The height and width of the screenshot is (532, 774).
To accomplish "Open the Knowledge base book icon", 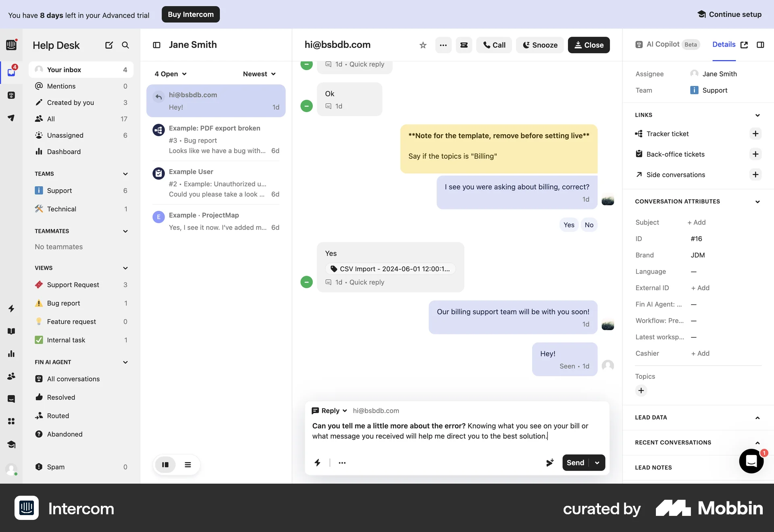I will pyautogui.click(x=12, y=331).
